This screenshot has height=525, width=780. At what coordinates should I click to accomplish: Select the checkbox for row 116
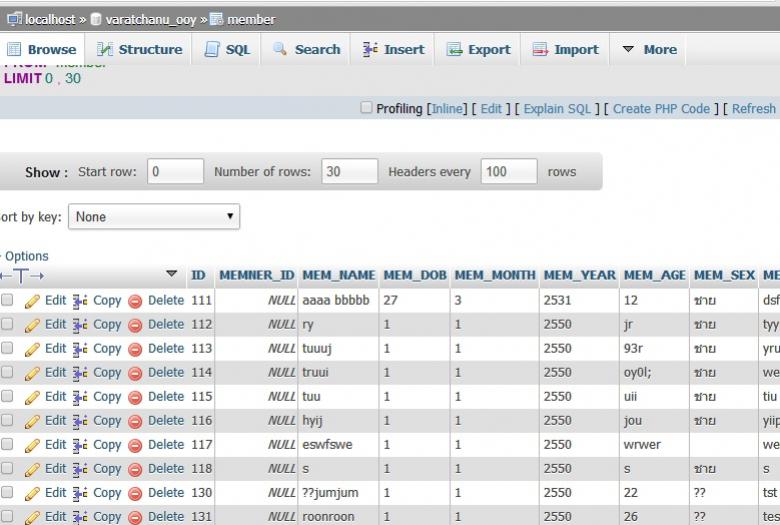[x=7, y=420]
